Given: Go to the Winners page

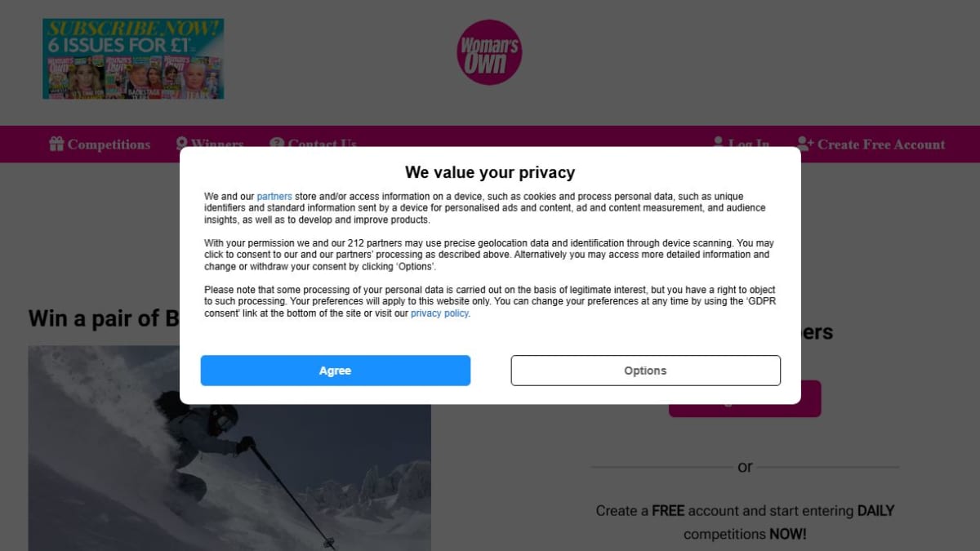Looking at the screenshot, I should (217, 144).
